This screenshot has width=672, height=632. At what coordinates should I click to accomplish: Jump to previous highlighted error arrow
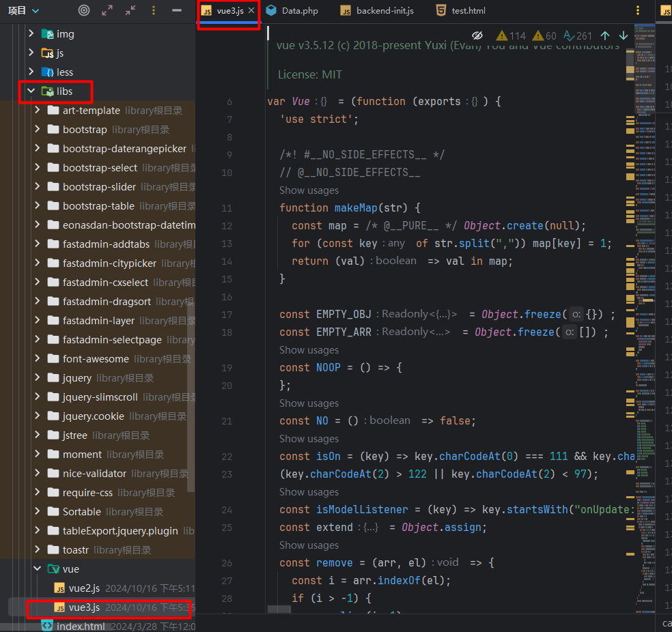(605, 35)
